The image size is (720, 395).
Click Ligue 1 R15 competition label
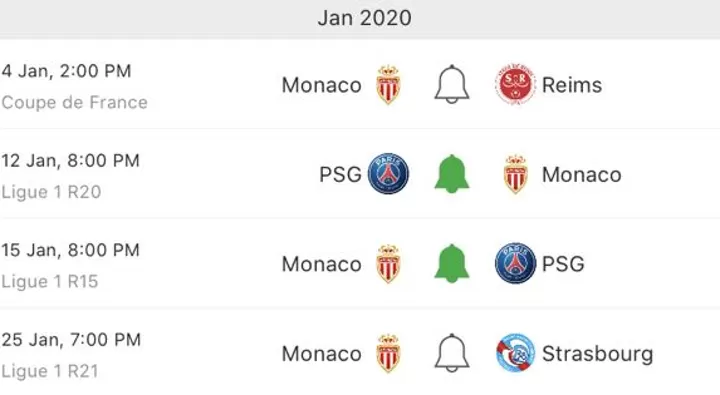click(50, 281)
